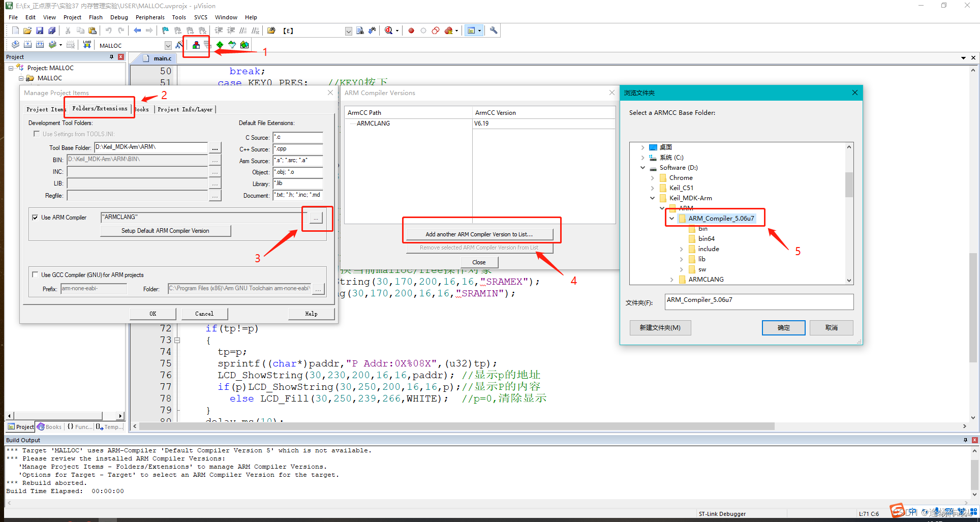The width and height of the screenshot is (980, 522).
Task: Enable Use GCC Compiler (GNU) checkbox
Action: tap(35, 274)
